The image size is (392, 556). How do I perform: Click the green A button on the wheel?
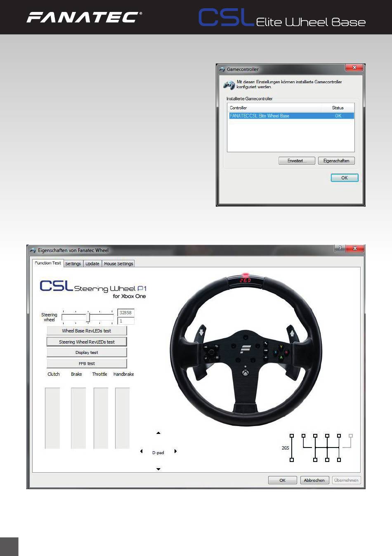coord(281,357)
